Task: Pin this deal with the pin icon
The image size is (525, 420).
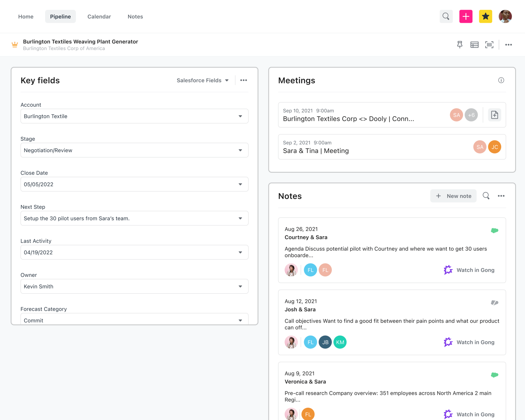Action: 460,44
